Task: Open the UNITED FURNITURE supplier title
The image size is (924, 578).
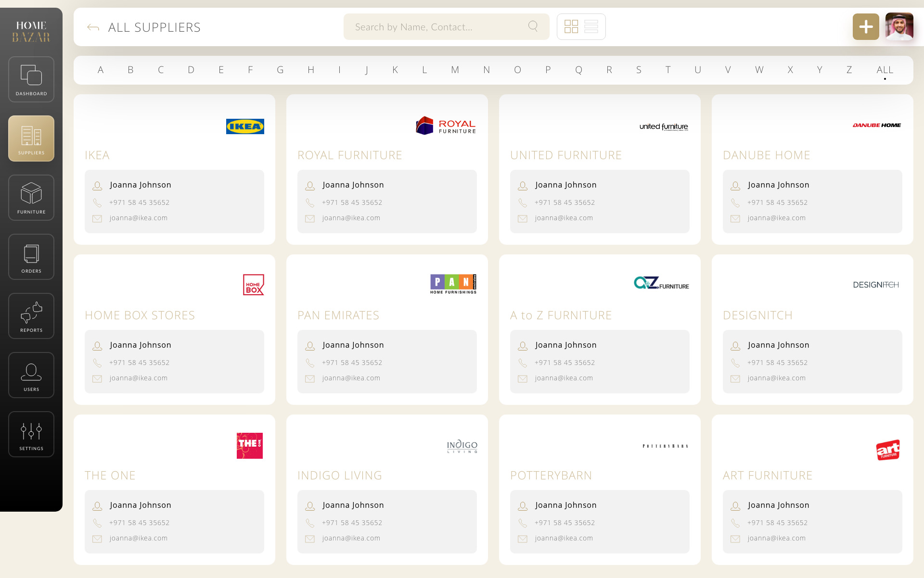Action: (566, 155)
